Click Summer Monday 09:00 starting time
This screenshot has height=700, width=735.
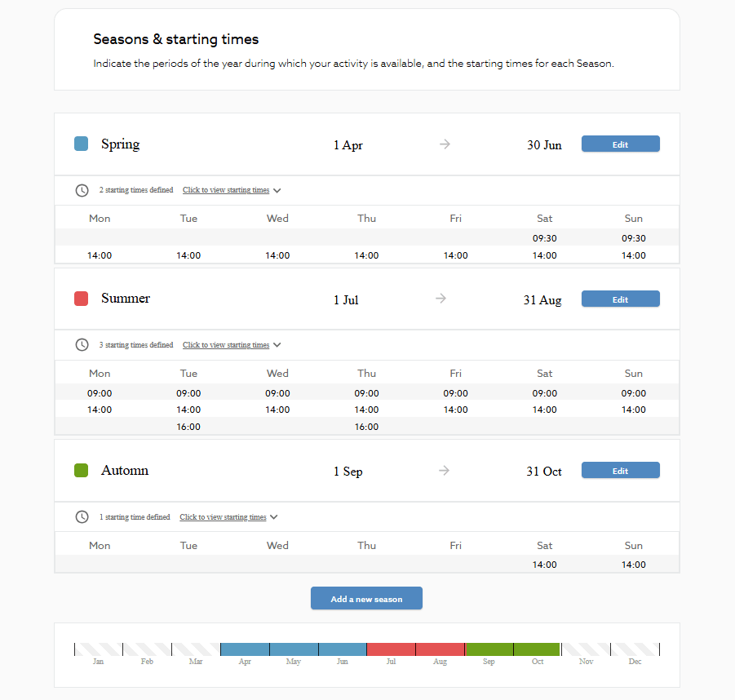point(100,393)
